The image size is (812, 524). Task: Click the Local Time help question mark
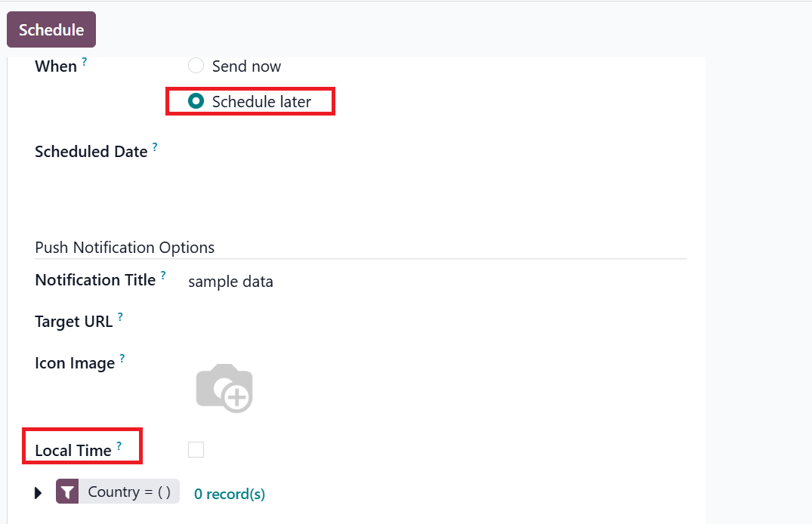[x=119, y=446]
